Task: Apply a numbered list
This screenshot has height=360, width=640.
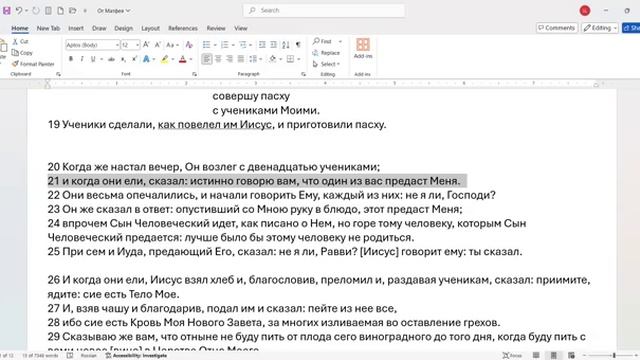Action: pyautogui.click(x=224, y=44)
